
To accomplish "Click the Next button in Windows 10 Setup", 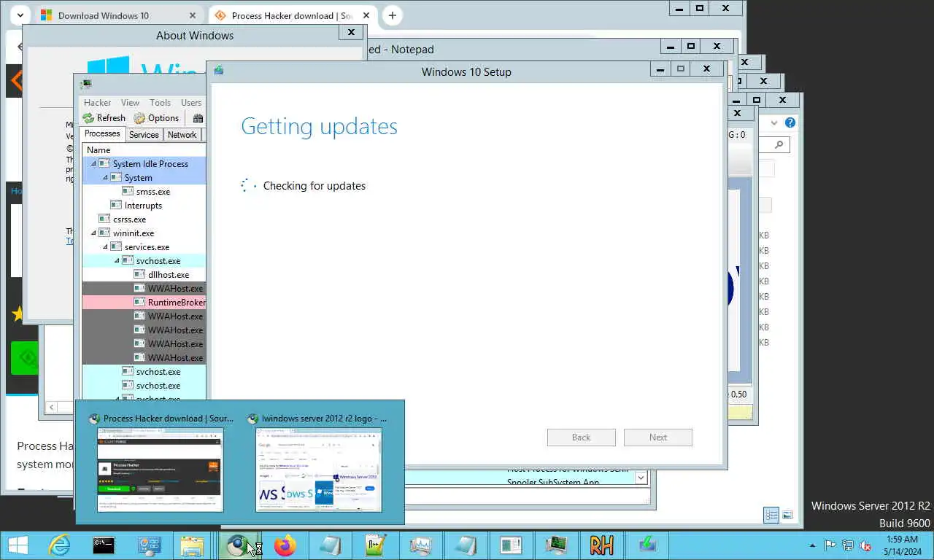I will pos(658,437).
